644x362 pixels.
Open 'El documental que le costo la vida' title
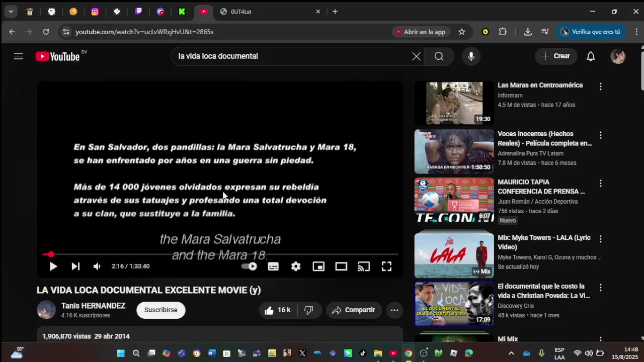tap(544, 291)
